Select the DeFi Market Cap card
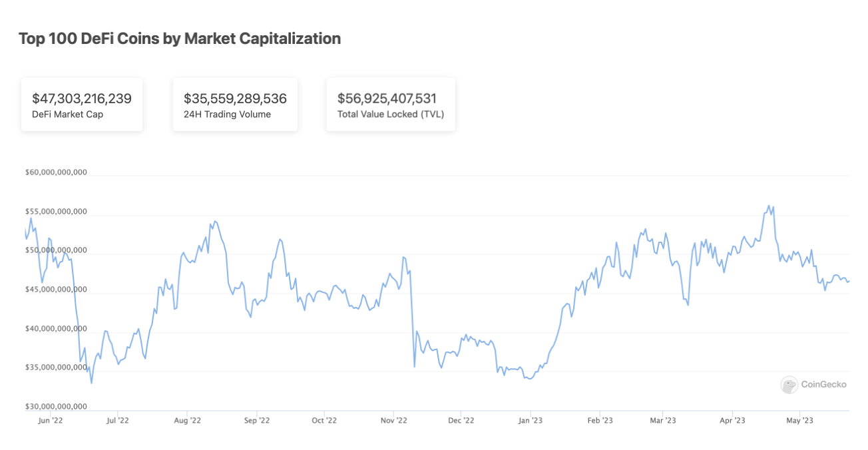Image resolution: width=868 pixels, height=450 pixels. pos(82,105)
